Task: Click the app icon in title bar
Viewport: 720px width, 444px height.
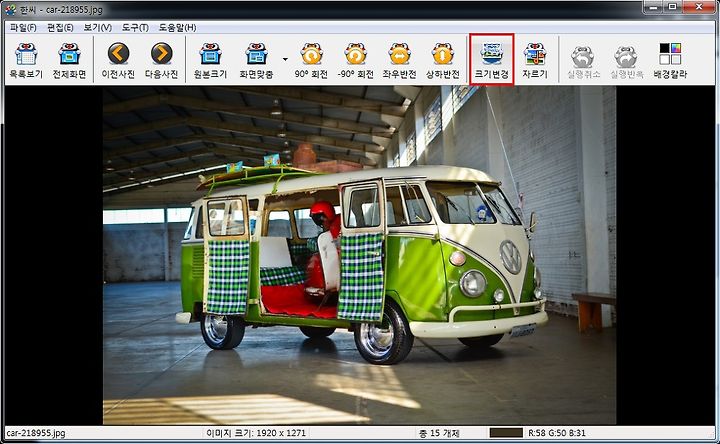Action: (10, 9)
